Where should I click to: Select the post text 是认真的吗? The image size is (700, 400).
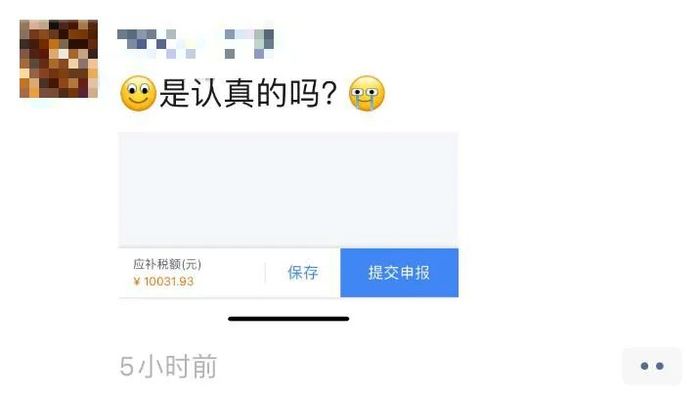click(239, 93)
